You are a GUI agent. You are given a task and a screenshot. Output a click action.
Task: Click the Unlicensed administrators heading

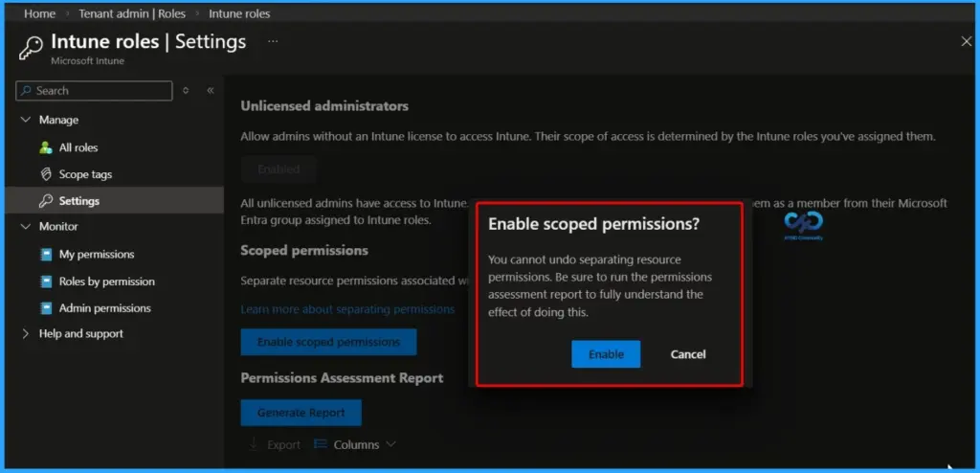coord(324,105)
